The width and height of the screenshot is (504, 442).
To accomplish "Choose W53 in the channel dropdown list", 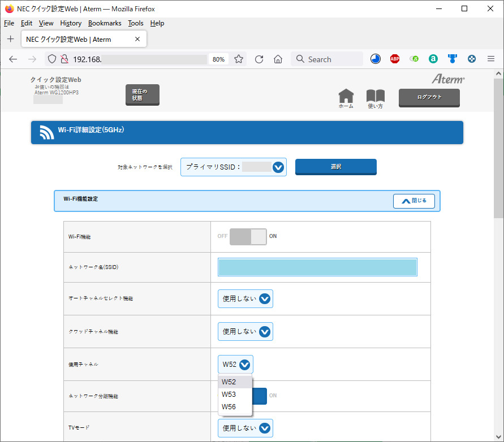I will point(229,395).
